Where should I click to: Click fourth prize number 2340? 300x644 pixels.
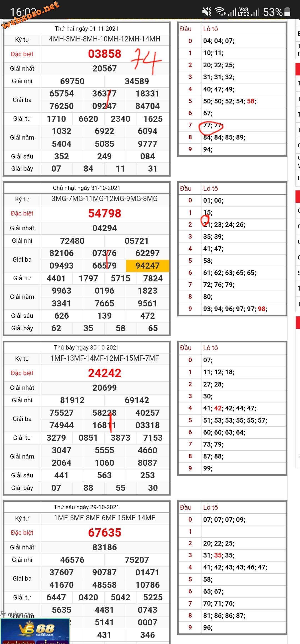coord(121,119)
